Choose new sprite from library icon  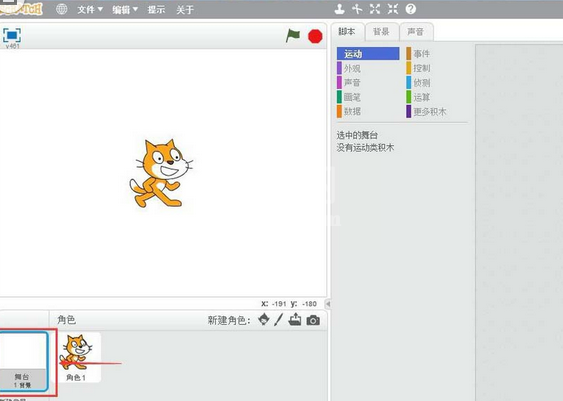[x=264, y=319]
